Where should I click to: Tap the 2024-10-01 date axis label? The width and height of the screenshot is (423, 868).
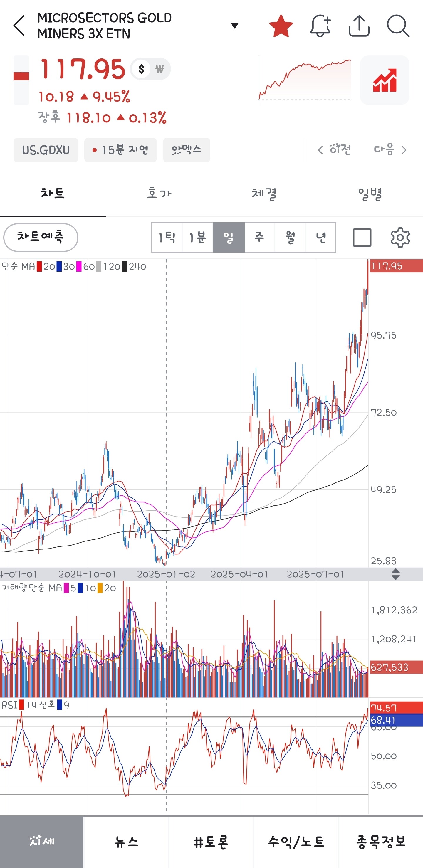[x=87, y=574]
